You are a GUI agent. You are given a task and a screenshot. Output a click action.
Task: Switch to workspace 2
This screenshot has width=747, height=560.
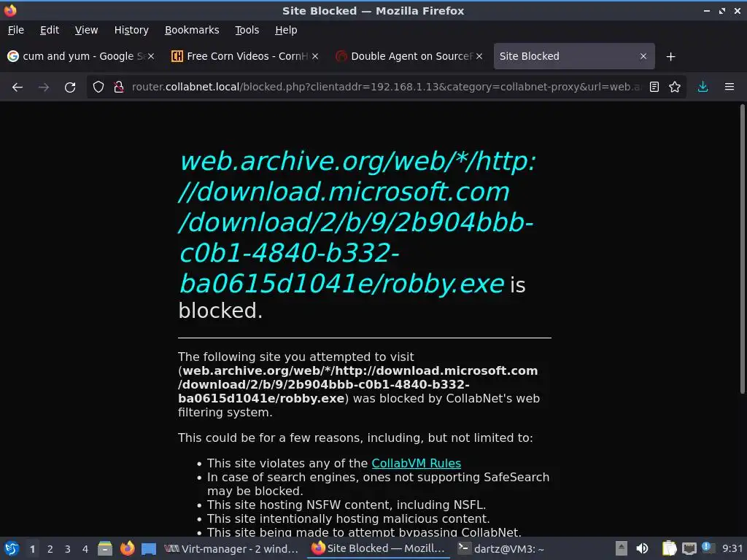pos(50,549)
